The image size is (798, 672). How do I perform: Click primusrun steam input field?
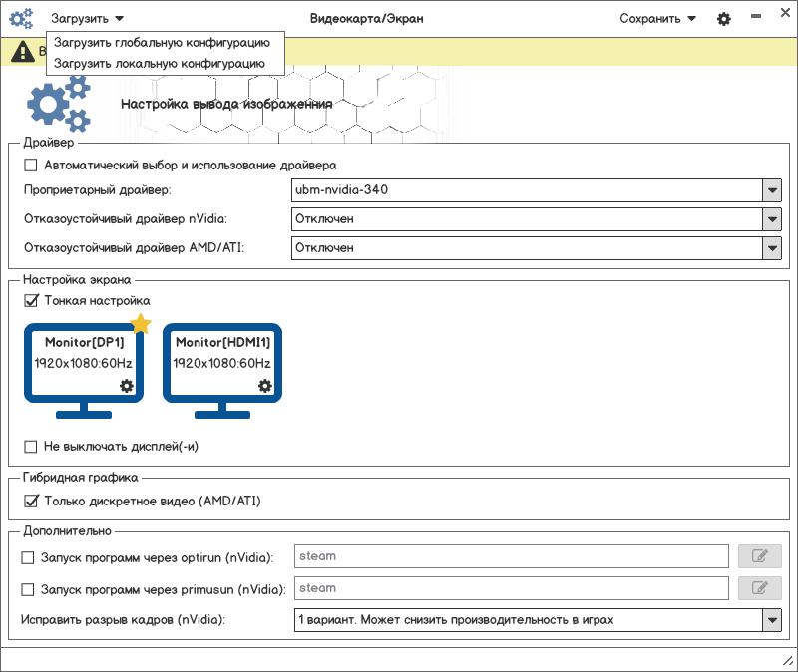(512, 588)
